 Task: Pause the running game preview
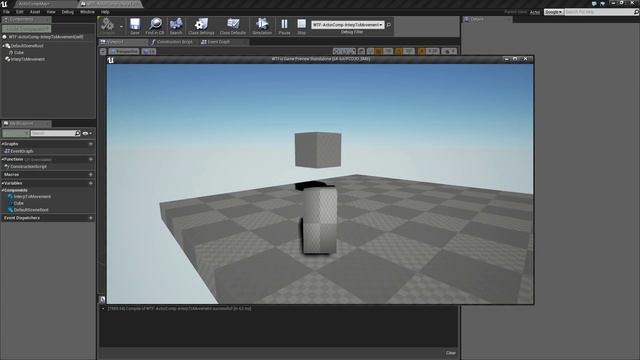pos(284,26)
